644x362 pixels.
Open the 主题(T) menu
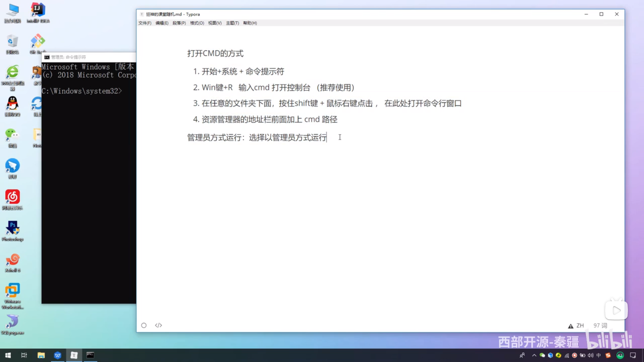point(232,23)
